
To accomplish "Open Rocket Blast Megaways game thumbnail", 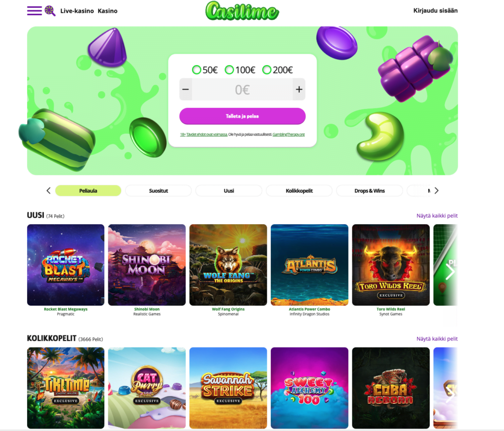I will [x=65, y=265].
